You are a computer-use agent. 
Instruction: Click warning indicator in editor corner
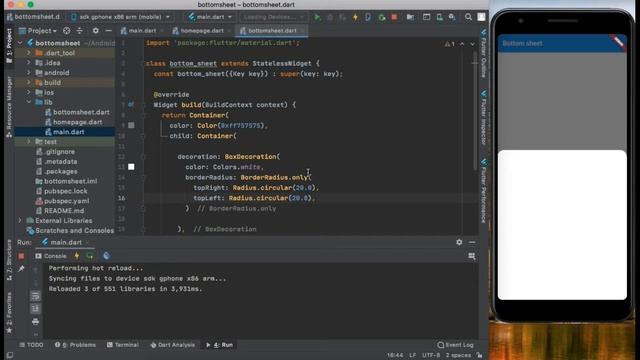pos(449,44)
